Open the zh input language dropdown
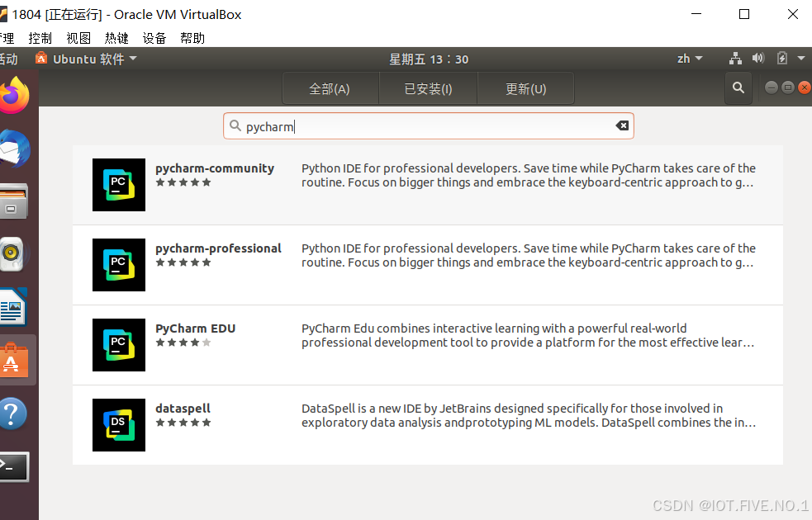 click(689, 59)
